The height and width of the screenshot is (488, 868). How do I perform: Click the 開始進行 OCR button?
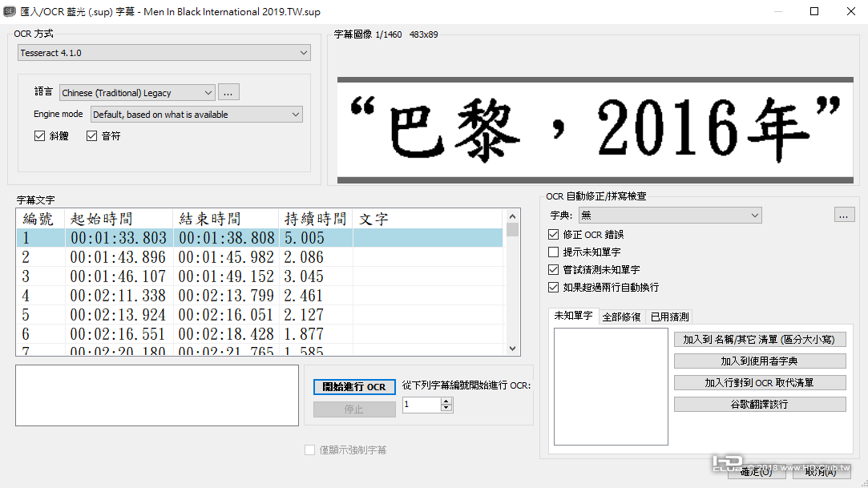click(x=353, y=386)
